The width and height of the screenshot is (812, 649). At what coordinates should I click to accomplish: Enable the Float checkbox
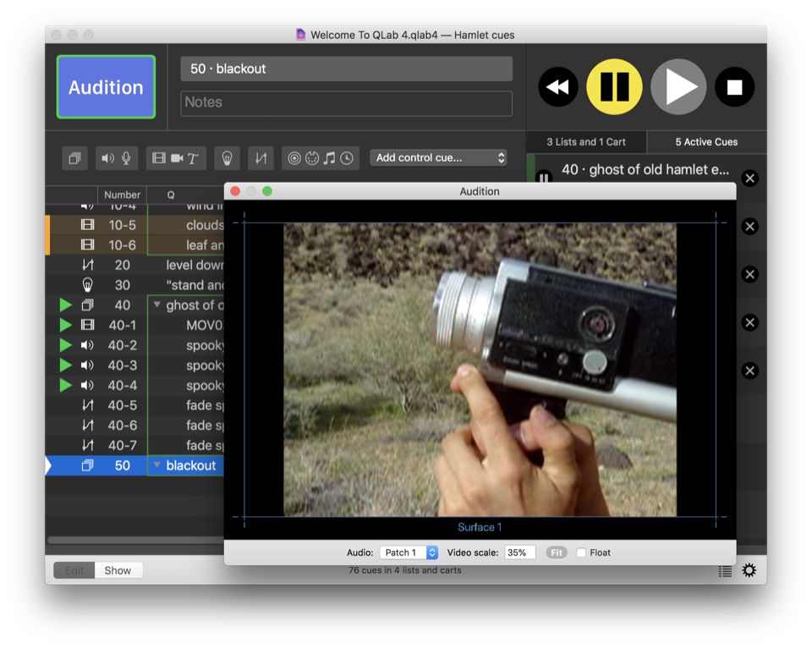point(581,553)
